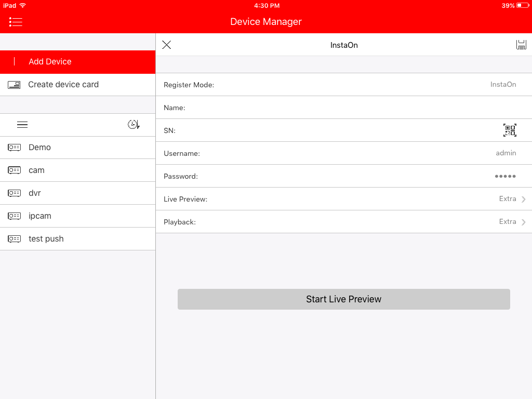Click the device icon next to Demo

(x=14, y=148)
